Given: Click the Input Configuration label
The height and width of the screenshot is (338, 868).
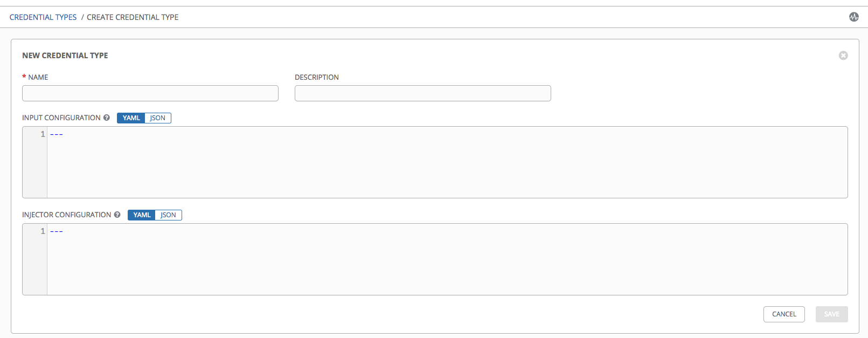Looking at the screenshot, I should (x=61, y=118).
